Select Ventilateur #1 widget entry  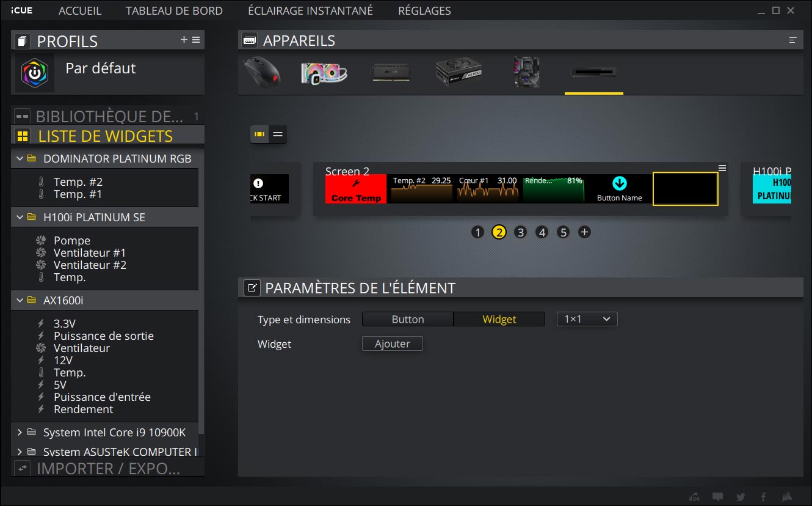point(90,253)
